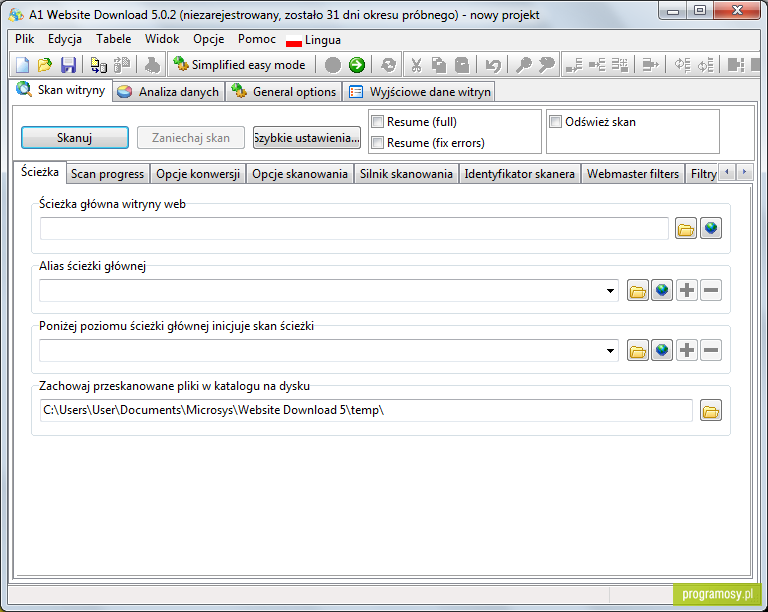Remove entry from Poniżej poziomu ścieżki list
This screenshot has width=768, height=612.
711,351
